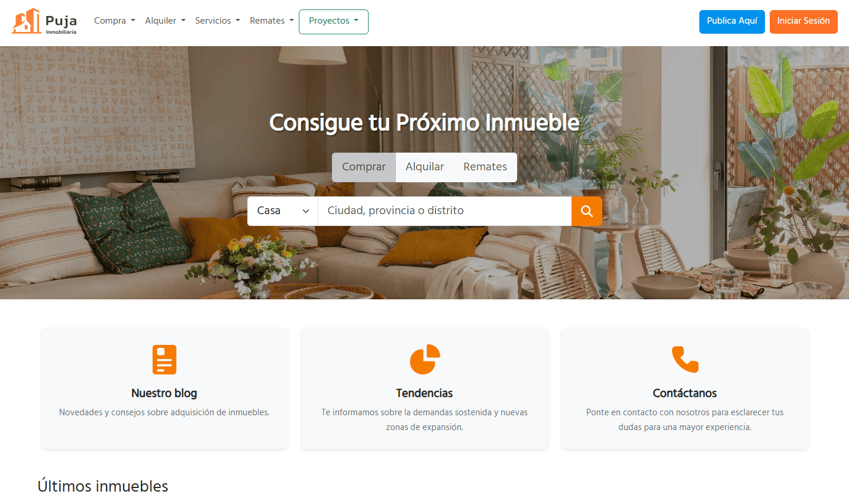
Task: Open the Nuestro blog heading link
Action: coord(164,393)
